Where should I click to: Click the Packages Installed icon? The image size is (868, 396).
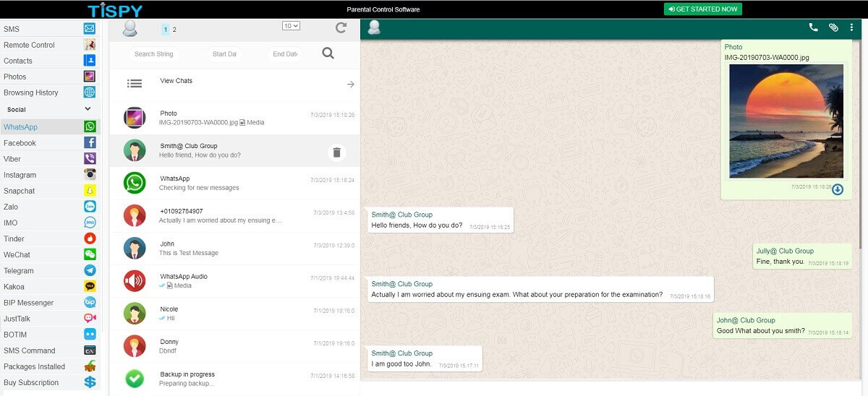click(90, 366)
